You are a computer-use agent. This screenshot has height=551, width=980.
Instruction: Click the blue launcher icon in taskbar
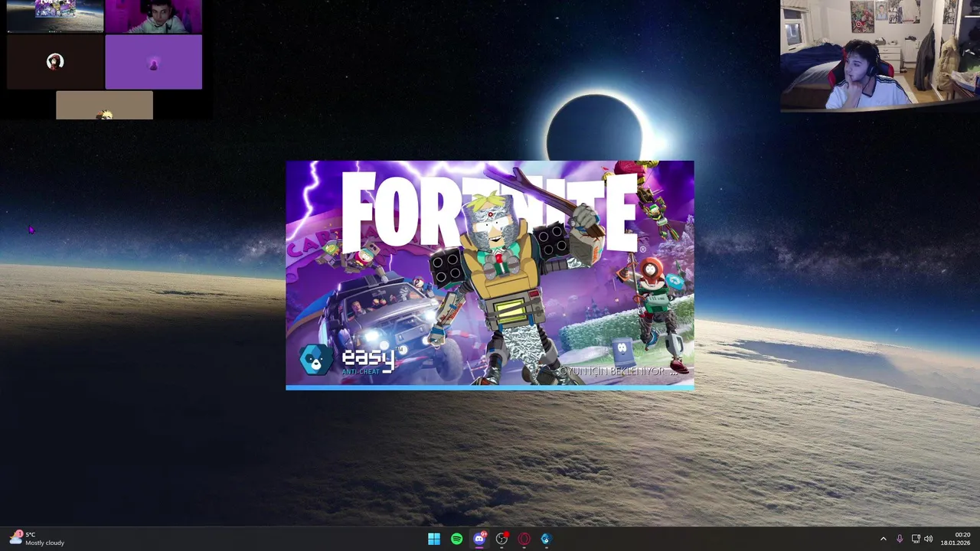tap(546, 539)
